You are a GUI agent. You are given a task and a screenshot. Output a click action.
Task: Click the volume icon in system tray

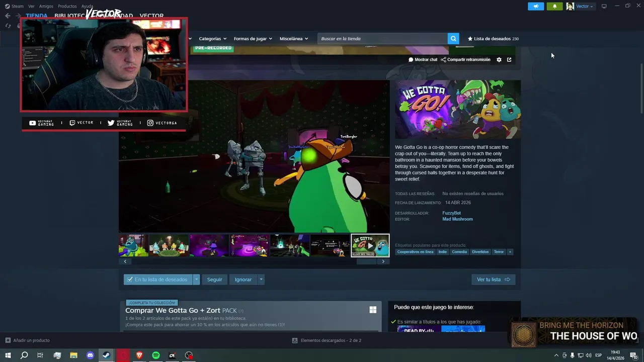[589, 355]
